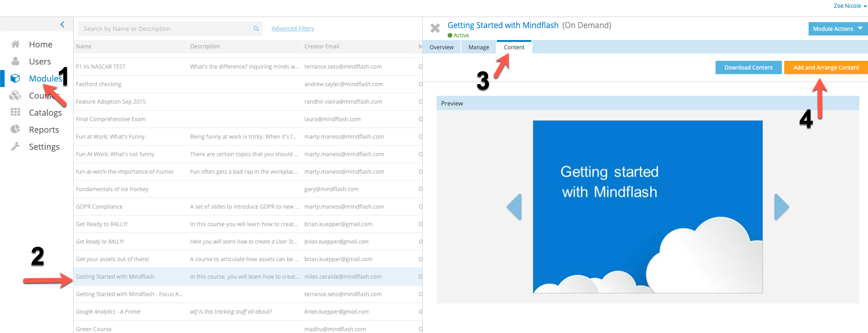Click the Home house icon in sidebar
868x333 pixels.
pos(15,44)
